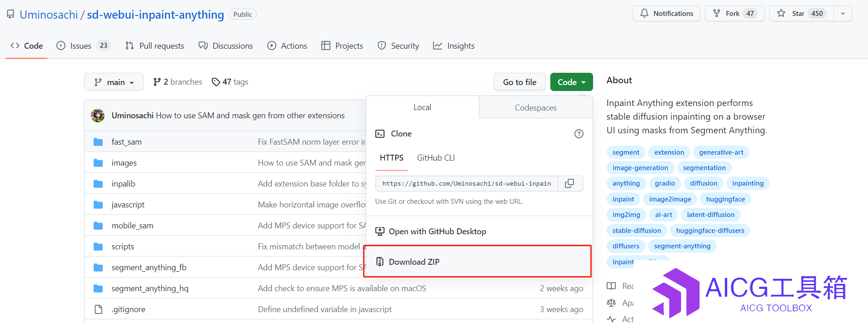Open the fast_sam folder name
The width and height of the screenshot is (868, 323).
(x=127, y=142)
